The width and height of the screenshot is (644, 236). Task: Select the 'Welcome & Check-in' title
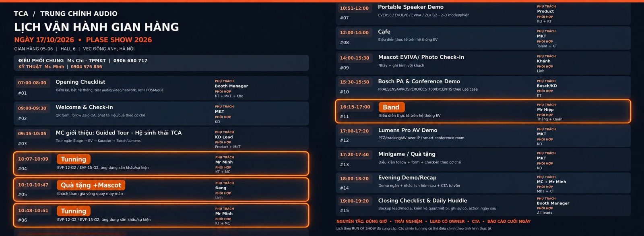pos(84,107)
